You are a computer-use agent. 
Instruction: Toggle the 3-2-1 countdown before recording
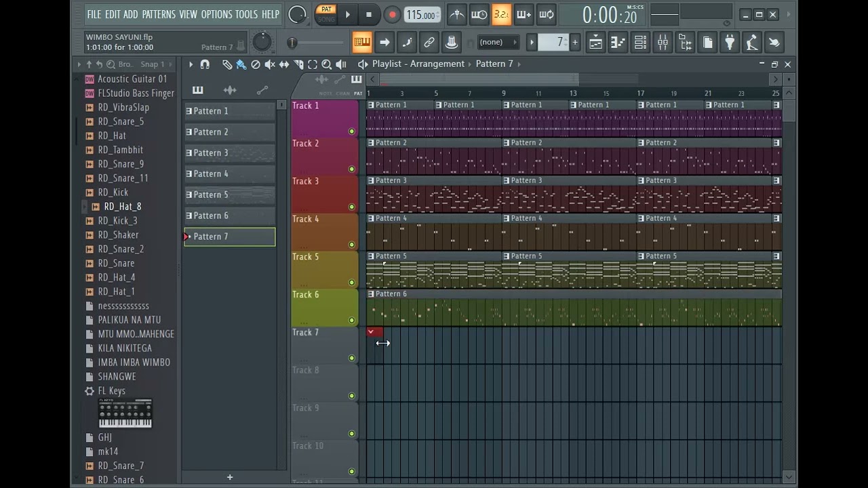pyautogui.click(x=501, y=14)
